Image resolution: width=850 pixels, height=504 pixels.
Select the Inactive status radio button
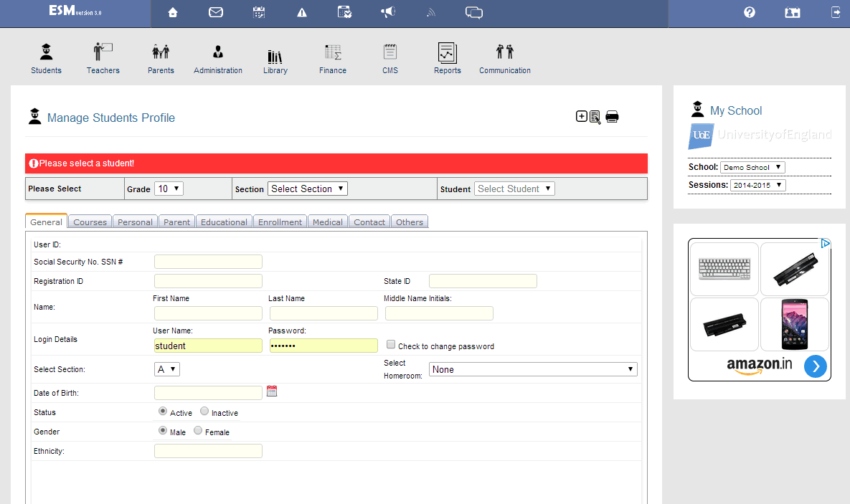pos(204,412)
